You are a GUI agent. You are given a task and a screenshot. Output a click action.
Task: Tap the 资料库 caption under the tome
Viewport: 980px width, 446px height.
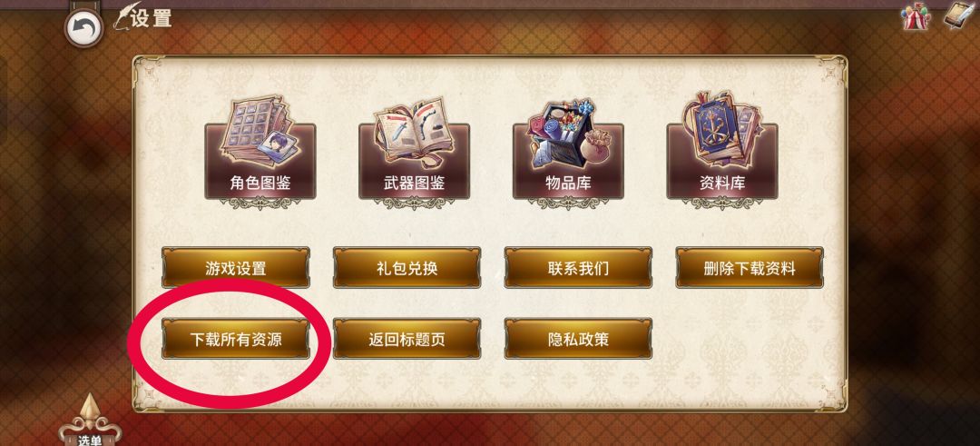(722, 183)
